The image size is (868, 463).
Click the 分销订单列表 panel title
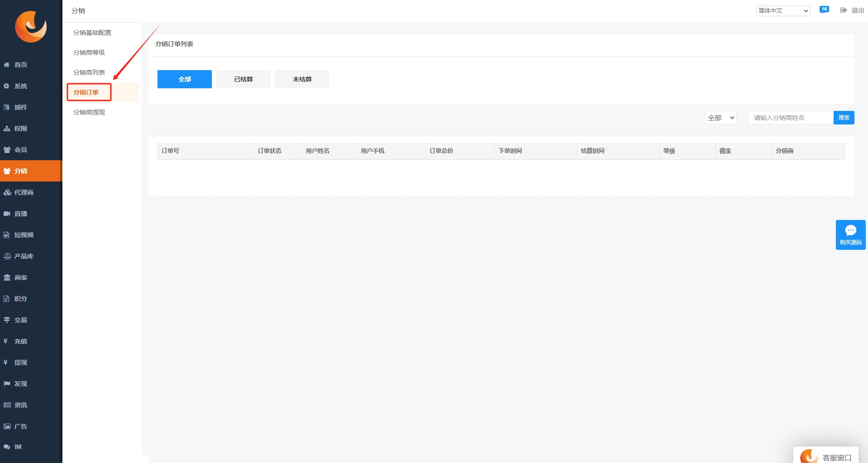pyautogui.click(x=174, y=44)
